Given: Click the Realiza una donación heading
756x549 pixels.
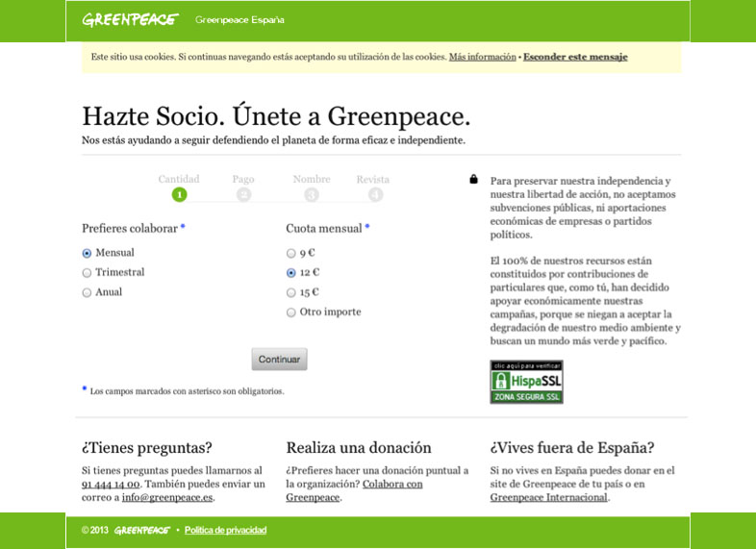Looking at the screenshot, I should point(359,448).
